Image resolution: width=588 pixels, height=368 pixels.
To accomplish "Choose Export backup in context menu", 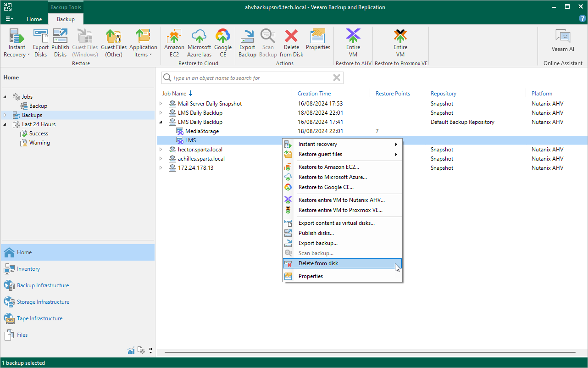I will (x=342, y=243).
